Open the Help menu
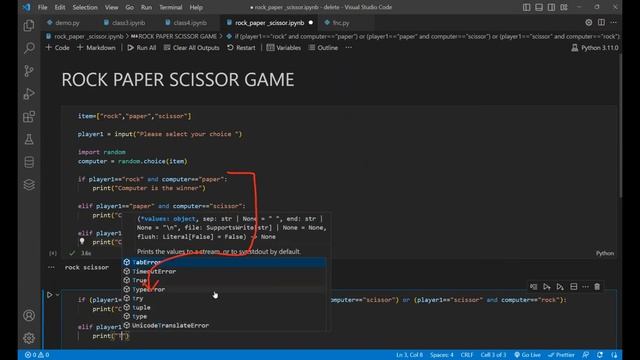 coord(196,7)
